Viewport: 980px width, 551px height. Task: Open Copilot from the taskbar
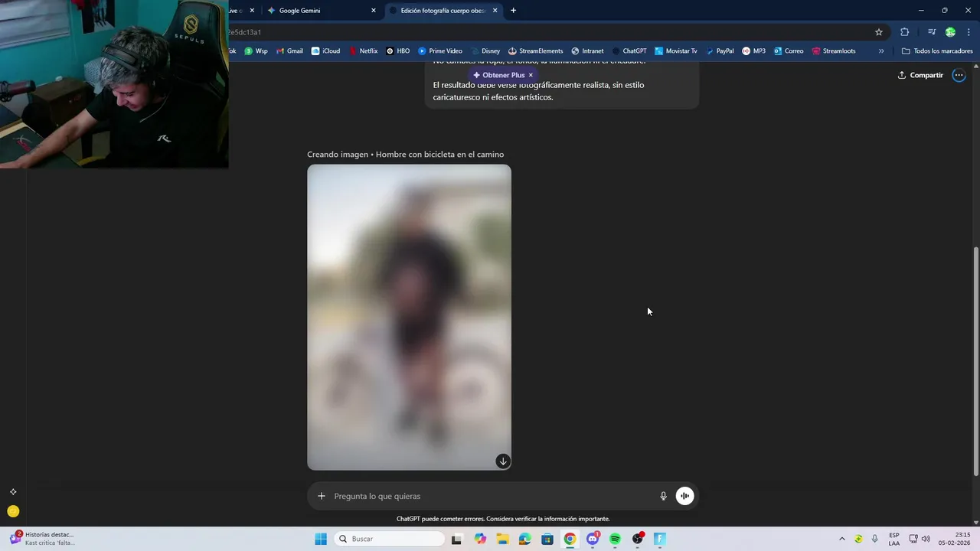tap(480, 539)
